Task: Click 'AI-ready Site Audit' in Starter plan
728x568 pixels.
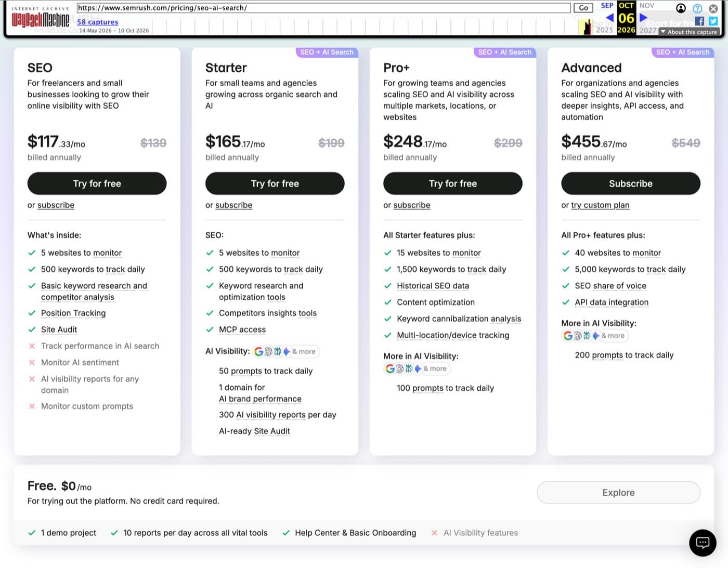Action: click(254, 431)
